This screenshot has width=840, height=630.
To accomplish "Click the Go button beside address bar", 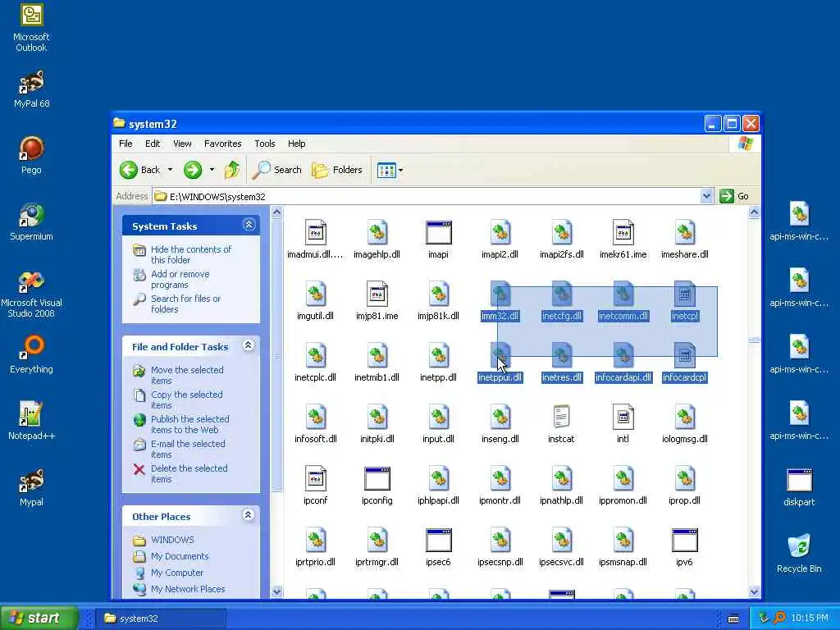I will 734,196.
